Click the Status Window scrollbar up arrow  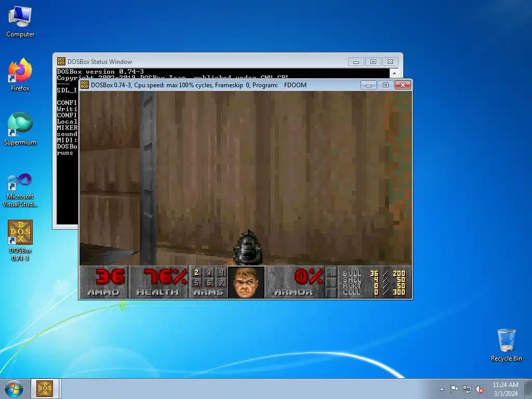click(394, 73)
